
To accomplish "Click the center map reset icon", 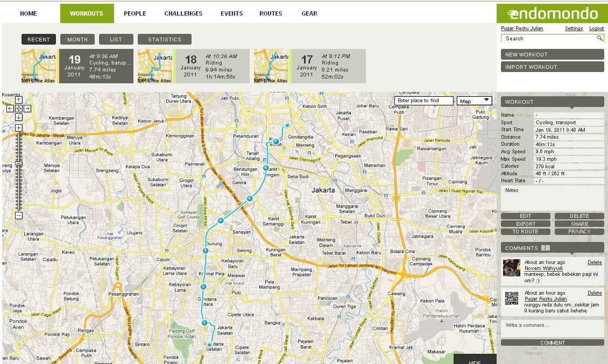I will coord(18,109).
